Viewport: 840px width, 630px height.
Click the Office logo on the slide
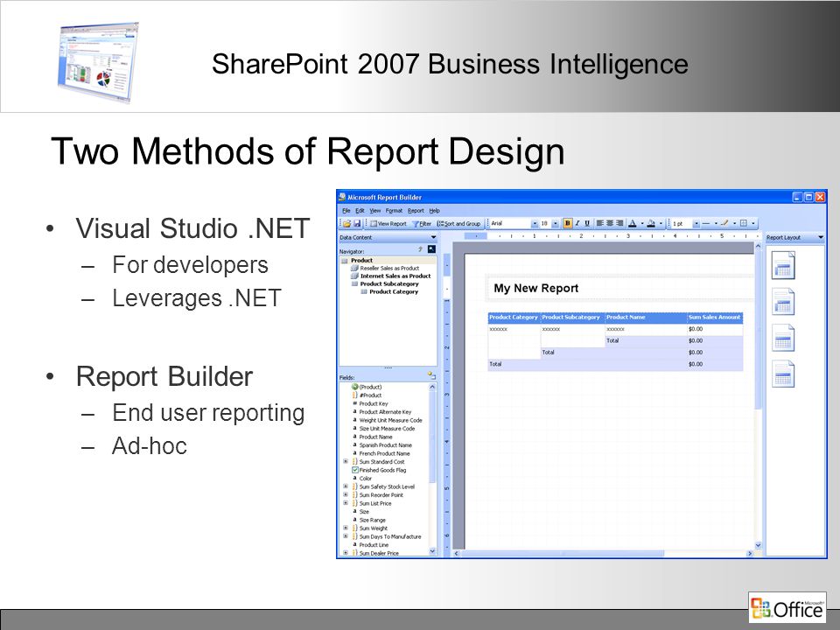[x=787, y=607]
